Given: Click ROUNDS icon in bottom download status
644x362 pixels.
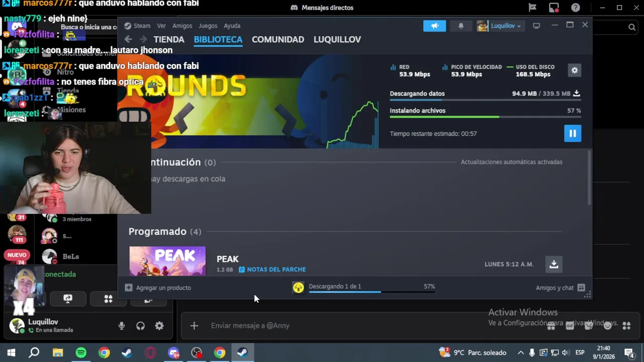Looking at the screenshot, I should click(298, 288).
